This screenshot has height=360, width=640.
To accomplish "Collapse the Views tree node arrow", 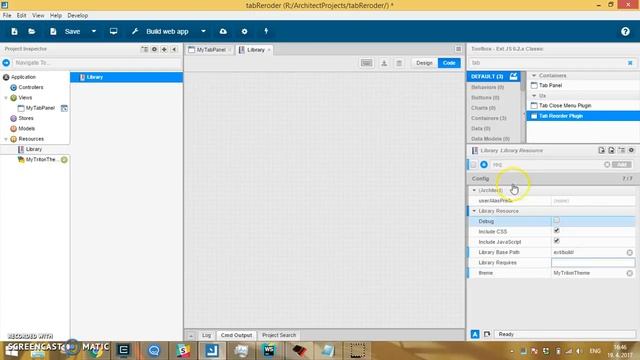I will 6,98.
